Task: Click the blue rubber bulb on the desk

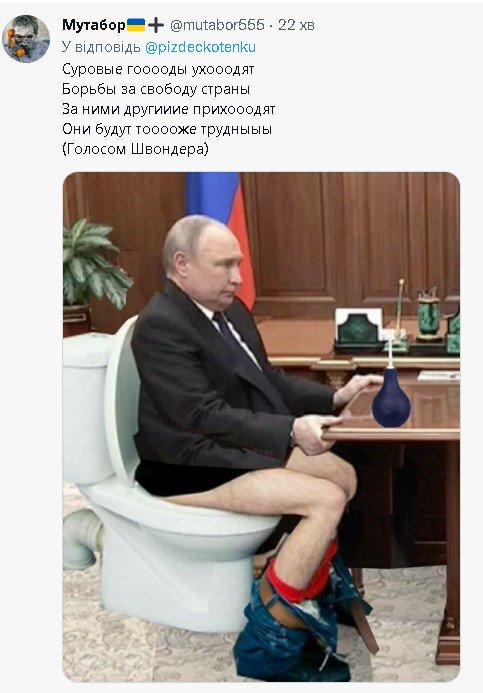Action: click(391, 396)
